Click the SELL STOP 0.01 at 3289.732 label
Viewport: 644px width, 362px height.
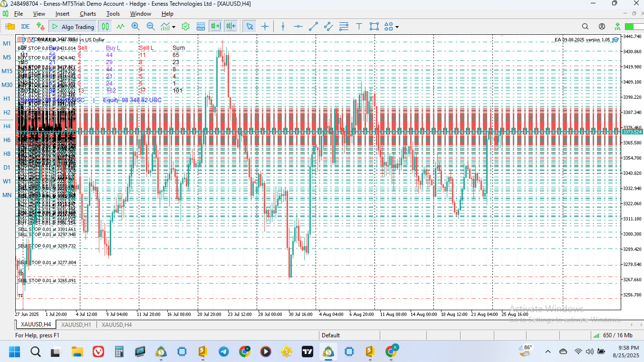tap(47, 246)
